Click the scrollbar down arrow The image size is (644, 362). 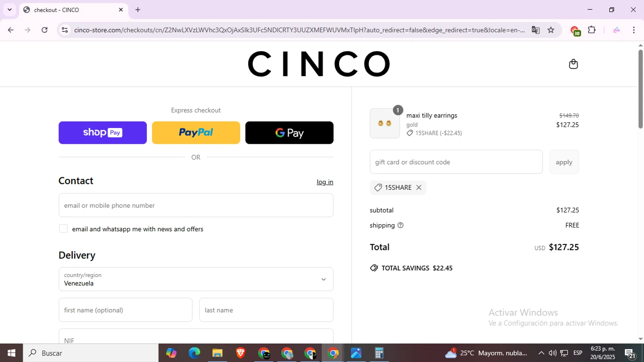pos(640,339)
